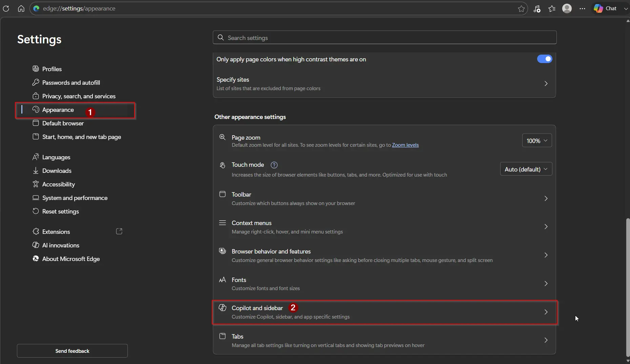Screen dimensions: 630x364
Task: Click the Home icon in toolbar
Action: click(x=21, y=8)
